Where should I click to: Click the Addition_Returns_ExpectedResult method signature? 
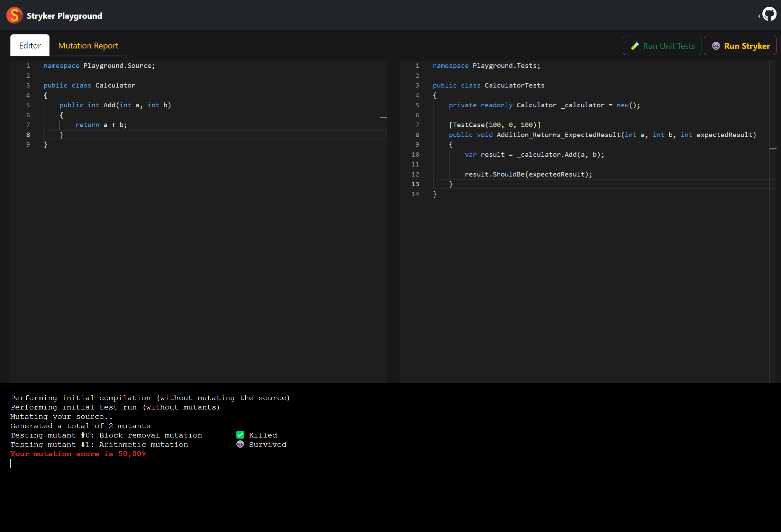coord(602,135)
